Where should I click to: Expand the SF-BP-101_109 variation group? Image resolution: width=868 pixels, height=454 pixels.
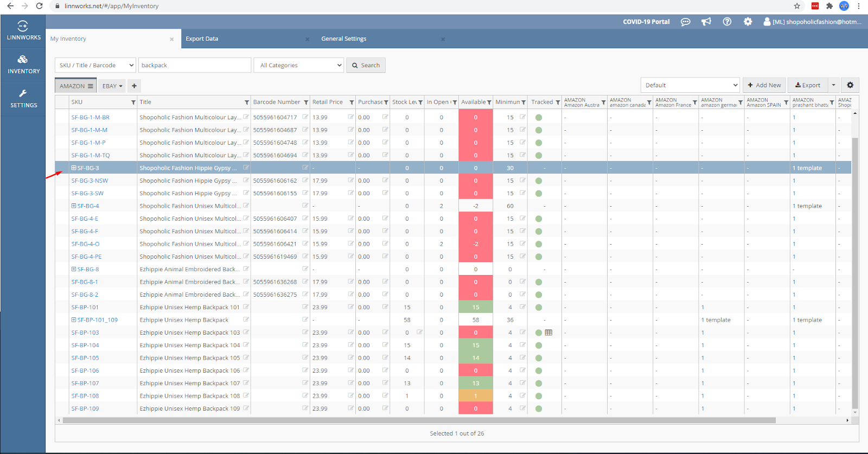click(74, 319)
